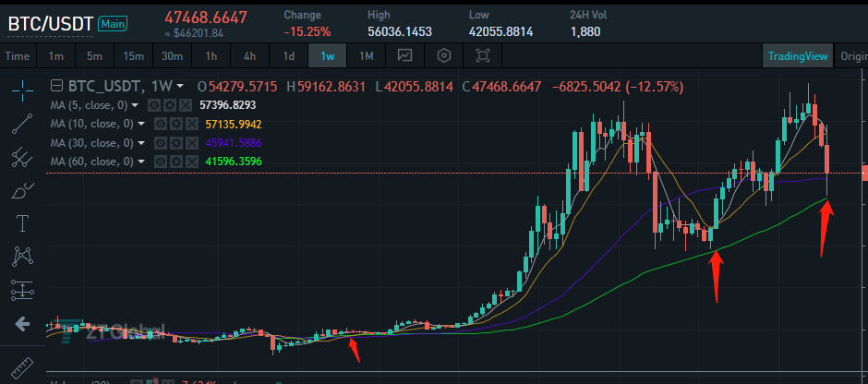The image size is (868, 384).
Task: Click the current price 47468.6647
Action: tap(205, 18)
